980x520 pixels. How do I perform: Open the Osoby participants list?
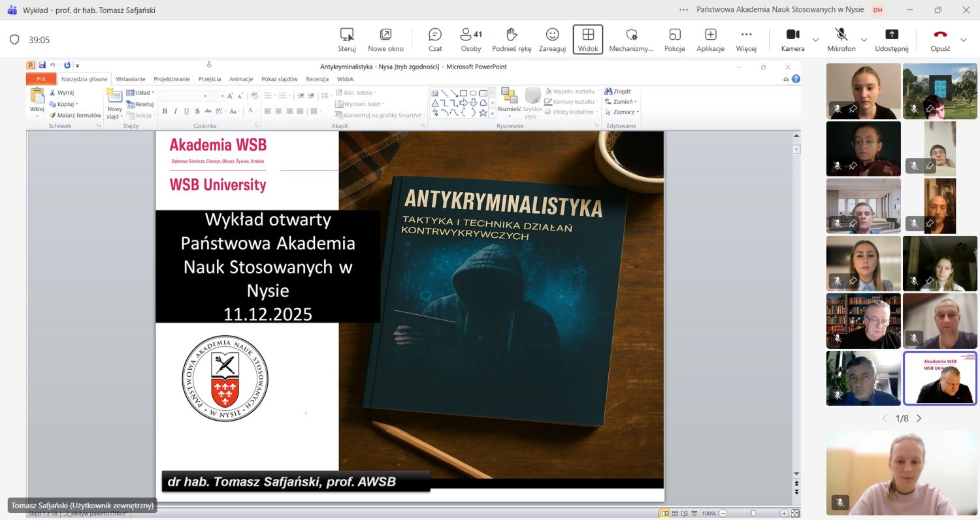point(471,39)
